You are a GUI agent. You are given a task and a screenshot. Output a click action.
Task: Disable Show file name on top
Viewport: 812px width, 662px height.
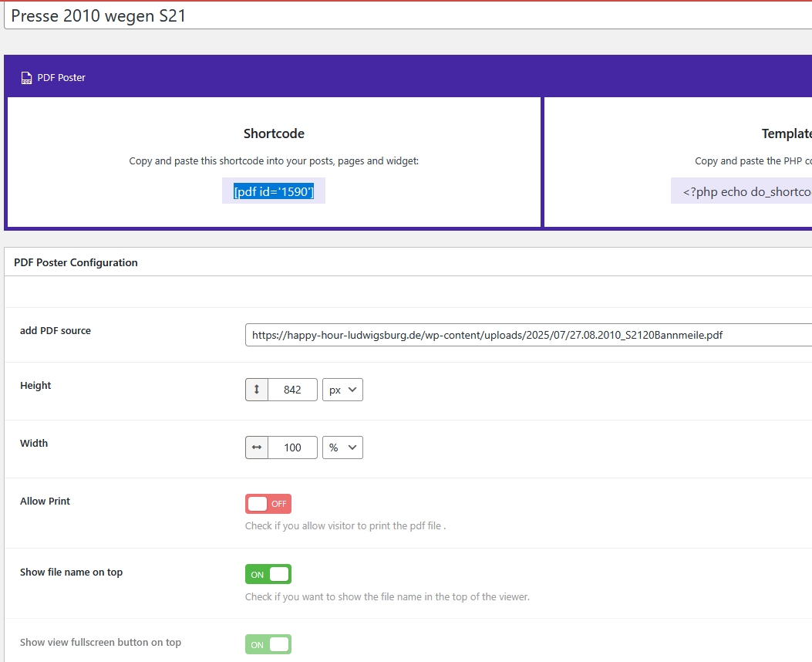268,574
